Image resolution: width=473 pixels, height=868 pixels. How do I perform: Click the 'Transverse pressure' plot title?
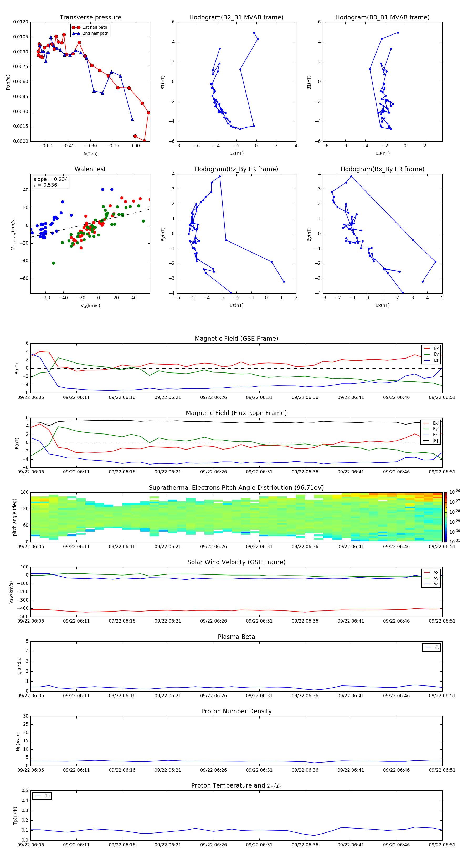[90, 17]
